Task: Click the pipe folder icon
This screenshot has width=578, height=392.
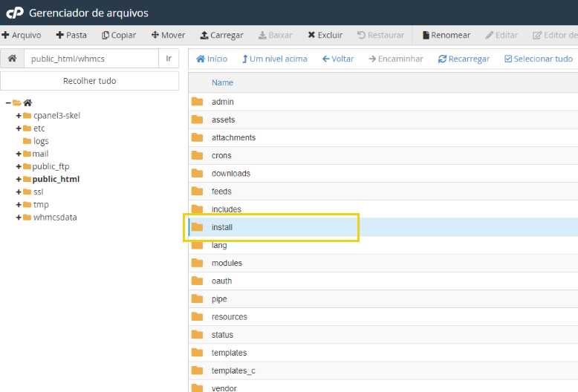Action: click(197, 298)
